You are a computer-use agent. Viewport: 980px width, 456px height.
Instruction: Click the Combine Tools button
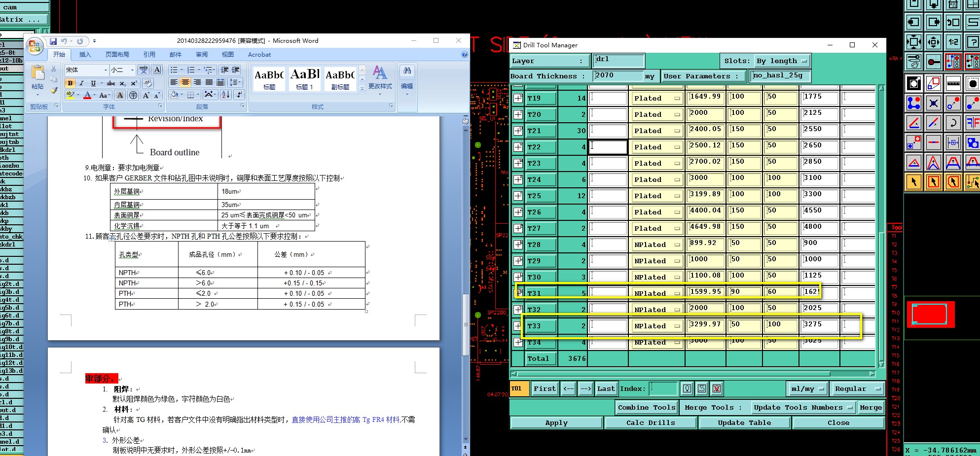[x=647, y=408]
